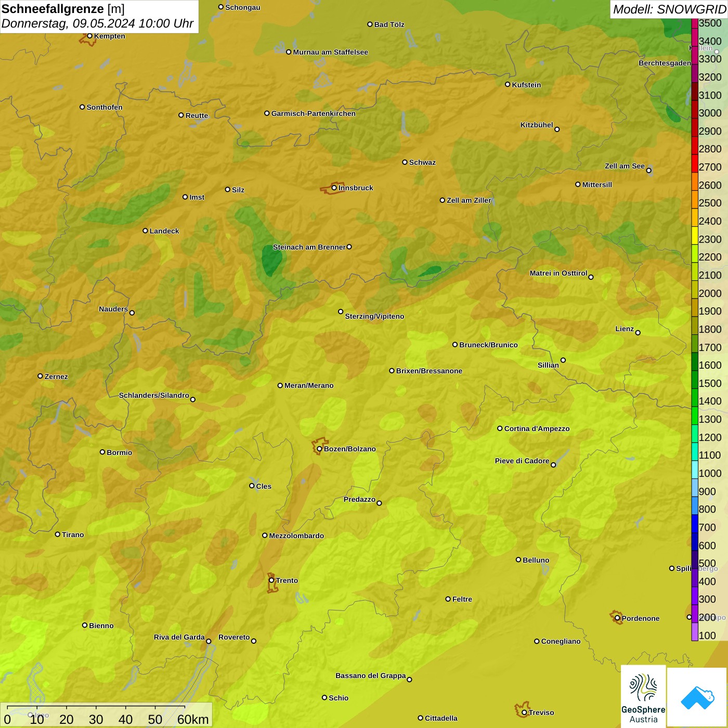Click the Pieve di Cadore label
728x728 pixels.
522,461
